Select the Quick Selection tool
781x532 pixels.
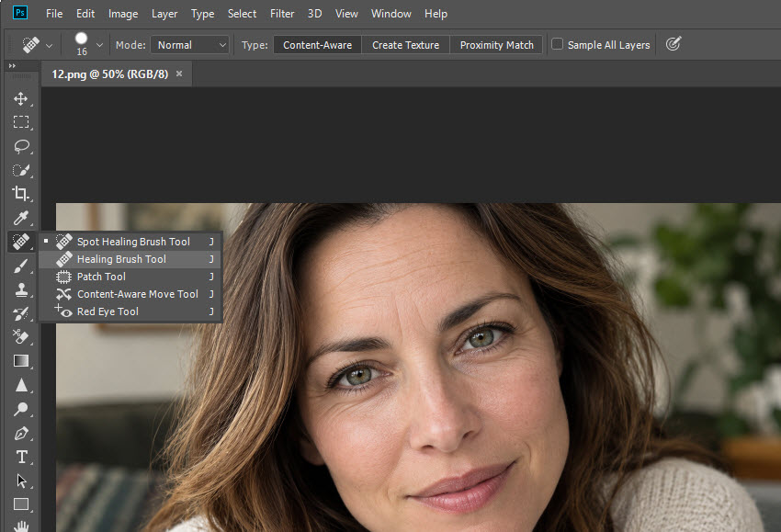(x=21, y=170)
